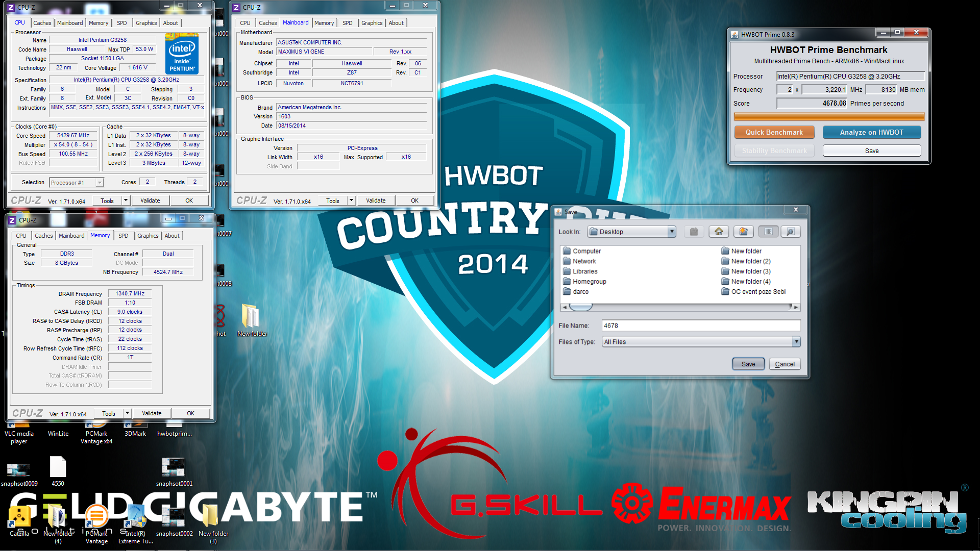Image resolution: width=980 pixels, height=551 pixels.
Task: Open Caches tab in CPU-Z Processor window
Action: (42, 23)
